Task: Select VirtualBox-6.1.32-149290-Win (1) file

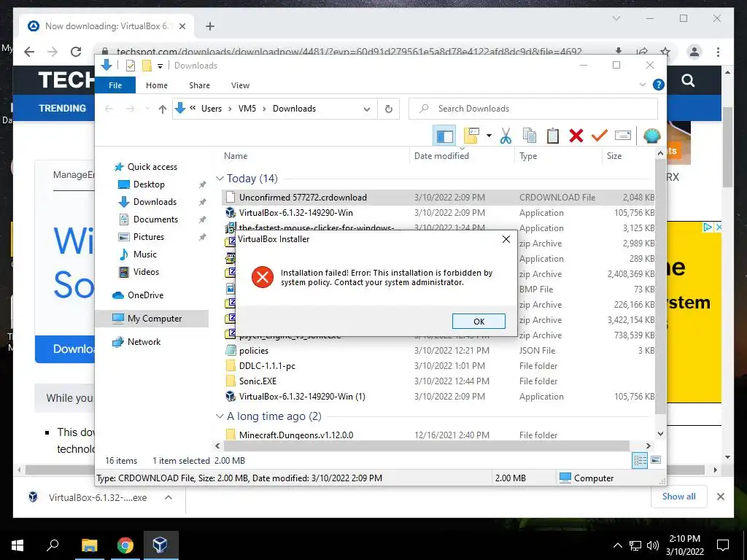Action: tap(438, 396)
